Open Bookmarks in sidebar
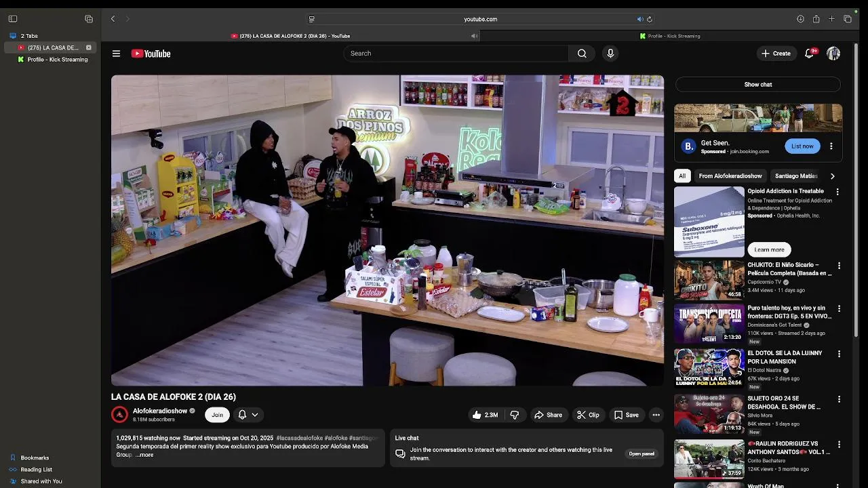The image size is (868, 488). click(35, 457)
